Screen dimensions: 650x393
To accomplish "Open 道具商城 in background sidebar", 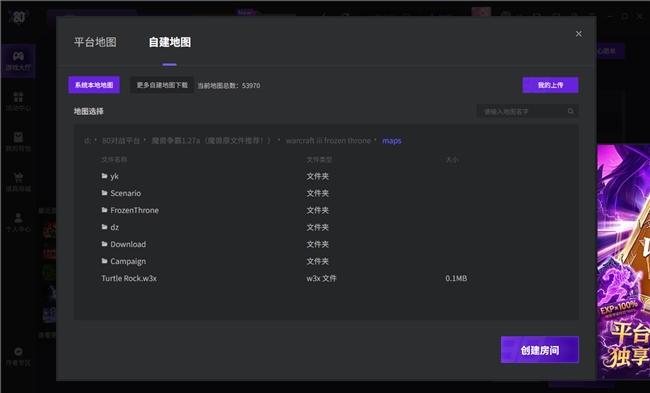I will pyautogui.click(x=18, y=182).
